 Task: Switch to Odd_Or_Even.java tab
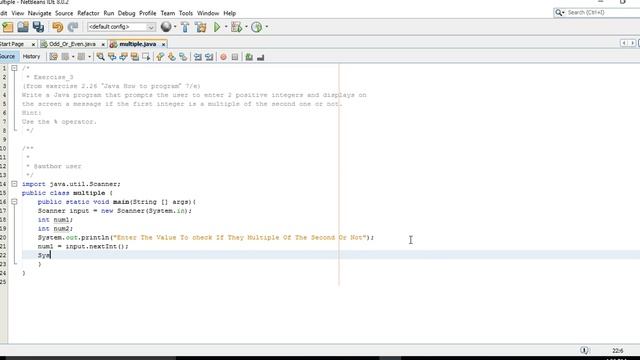72,44
